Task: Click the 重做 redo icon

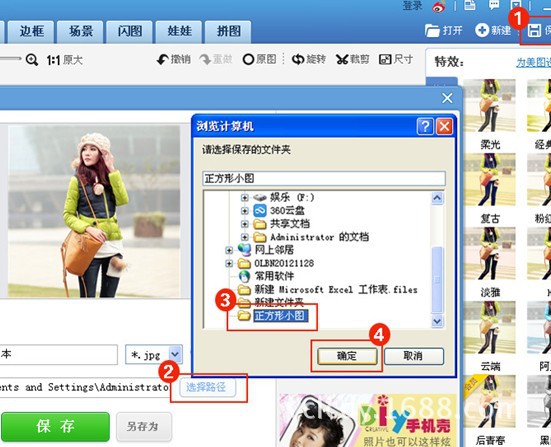Action: [x=205, y=59]
